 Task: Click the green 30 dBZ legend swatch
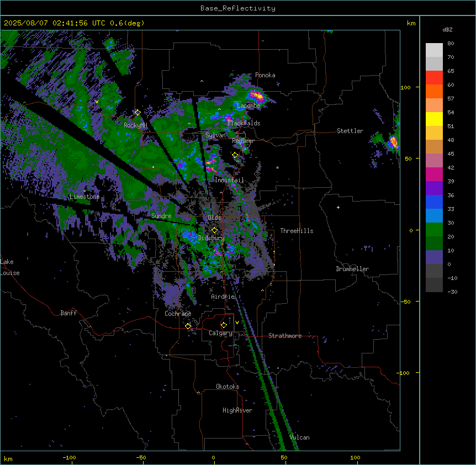(x=434, y=230)
